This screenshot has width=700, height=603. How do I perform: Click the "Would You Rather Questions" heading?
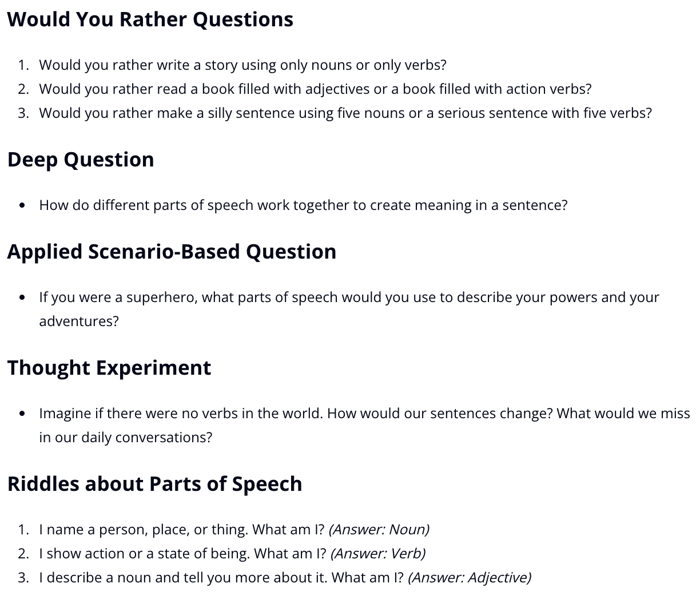tap(150, 19)
